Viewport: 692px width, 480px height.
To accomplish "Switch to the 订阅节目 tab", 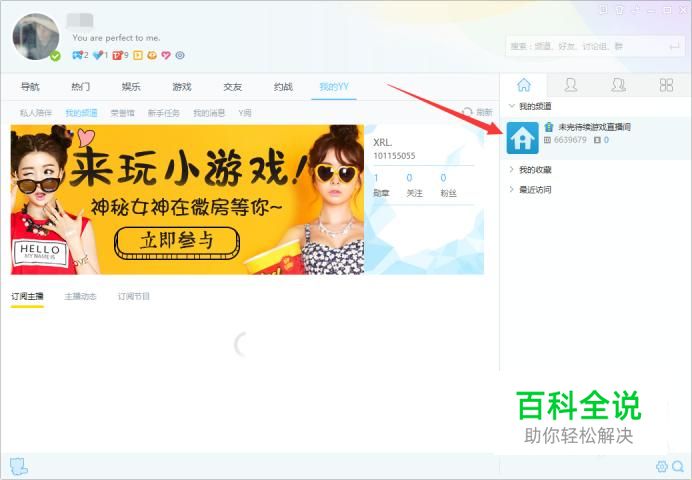I will pos(133,296).
